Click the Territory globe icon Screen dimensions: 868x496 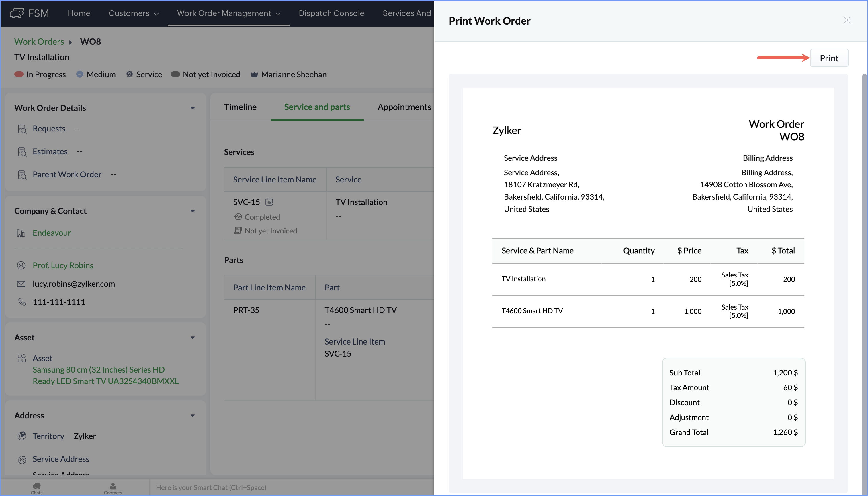(22, 436)
